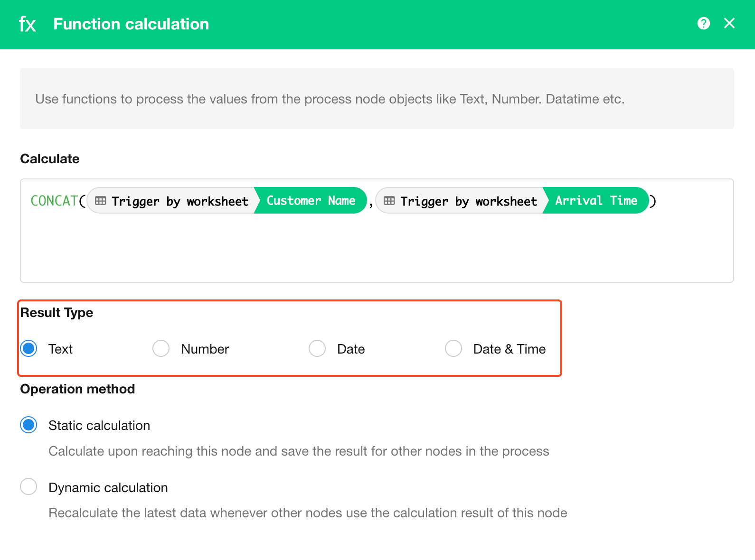Click empty area of the Calculate formula box

(375, 252)
